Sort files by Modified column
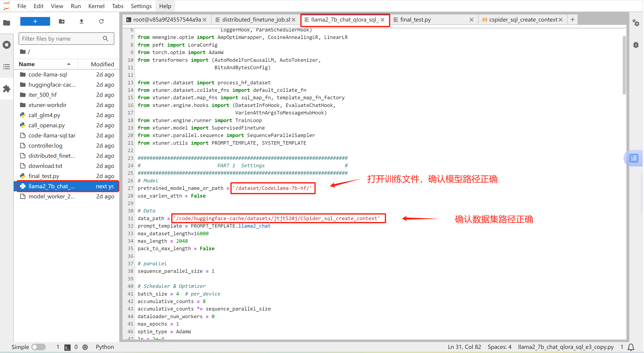 (x=99, y=64)
